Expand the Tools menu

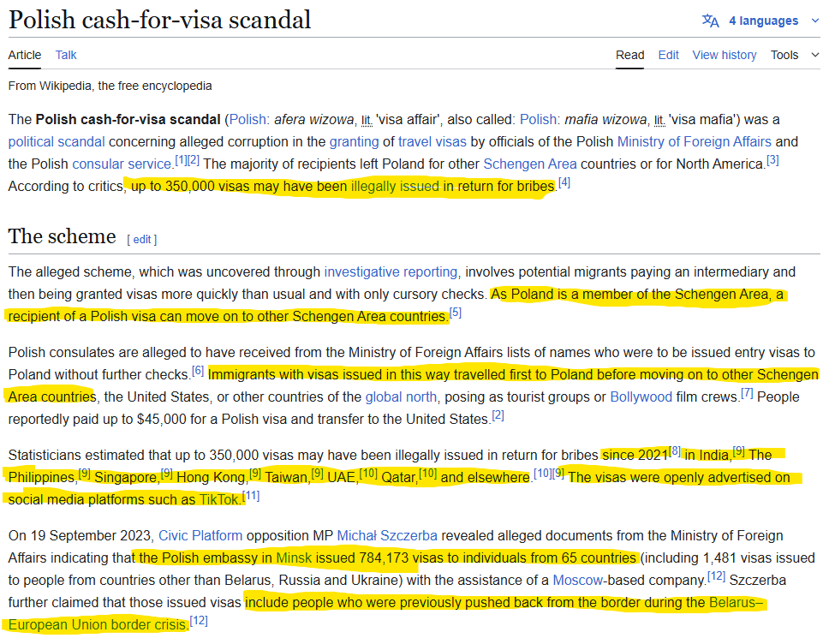coord(795,55)
